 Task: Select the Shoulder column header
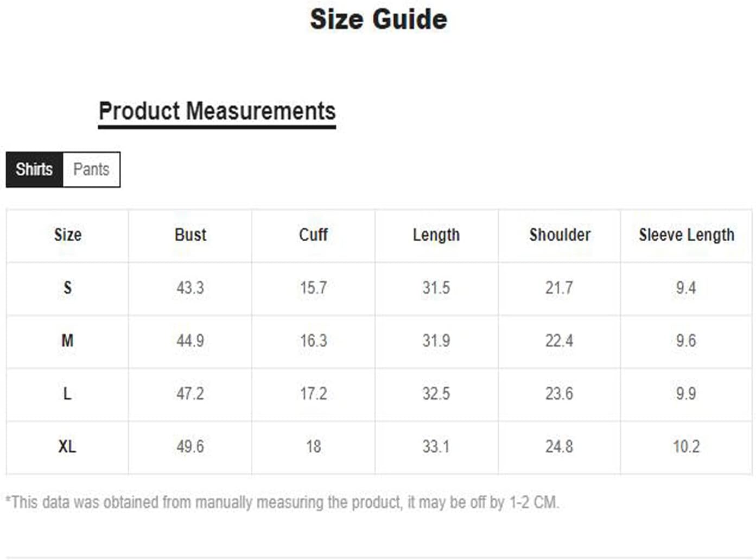[560, 235]
